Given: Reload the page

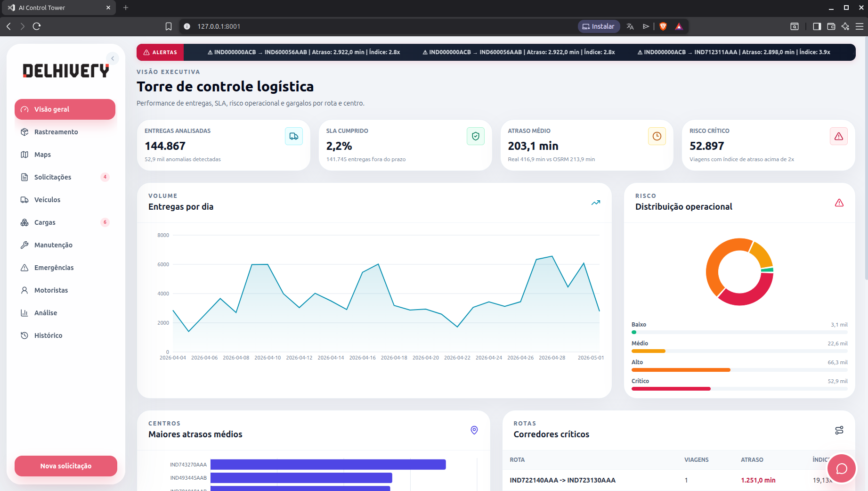Looking at the screenshot, I should click(37, 26).
